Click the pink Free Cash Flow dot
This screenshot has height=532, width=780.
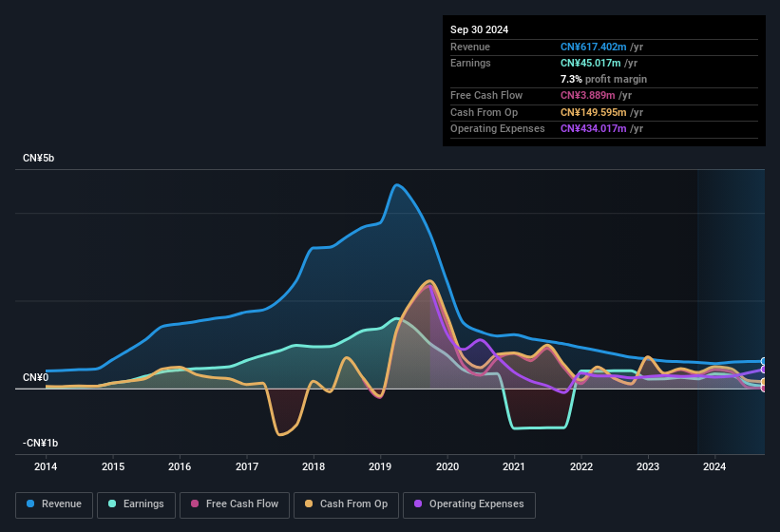point(195,503)
